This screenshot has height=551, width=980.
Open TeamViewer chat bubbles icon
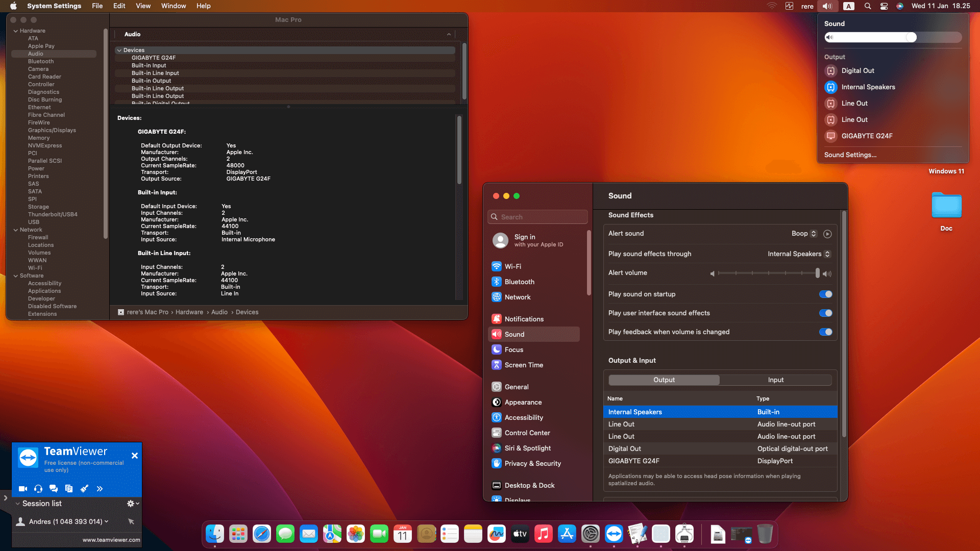click(x=54, y=489)
